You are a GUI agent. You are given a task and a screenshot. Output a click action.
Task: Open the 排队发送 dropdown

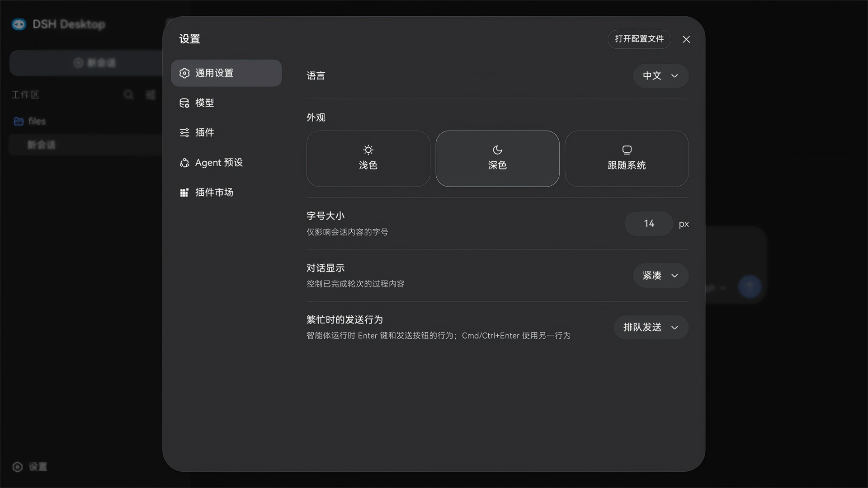(x=651, y=328)
